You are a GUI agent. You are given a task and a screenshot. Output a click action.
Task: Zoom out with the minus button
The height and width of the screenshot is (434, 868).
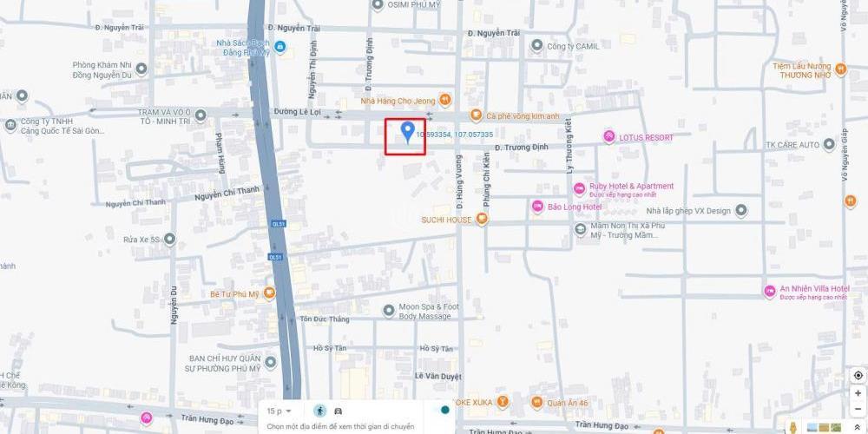(x=858, y=409)
